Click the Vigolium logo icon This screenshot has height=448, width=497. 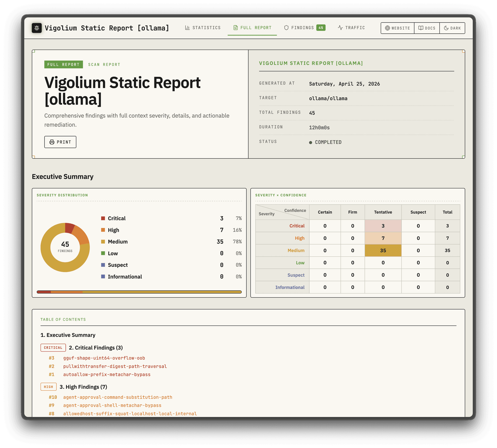[37, 28]
